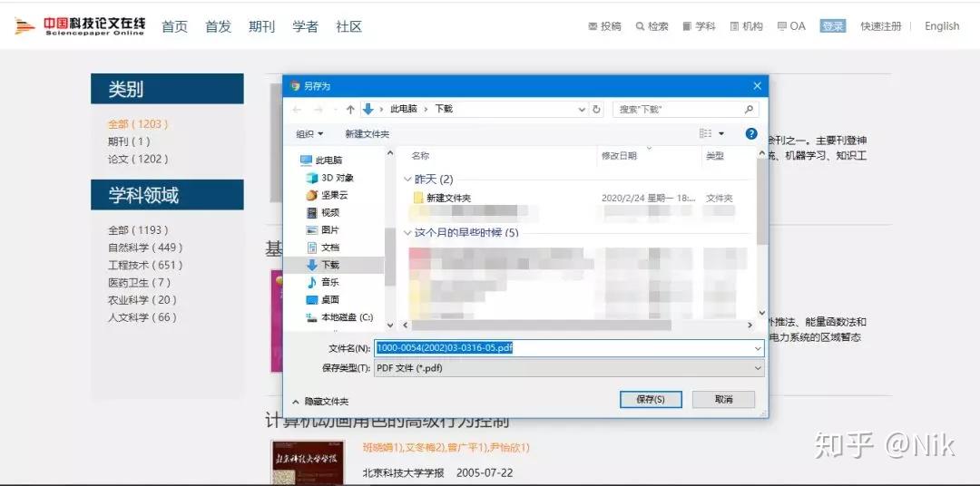Collapse the 昨天 (2) group
The width and height of the screenshot is (980, 486).
408,180
